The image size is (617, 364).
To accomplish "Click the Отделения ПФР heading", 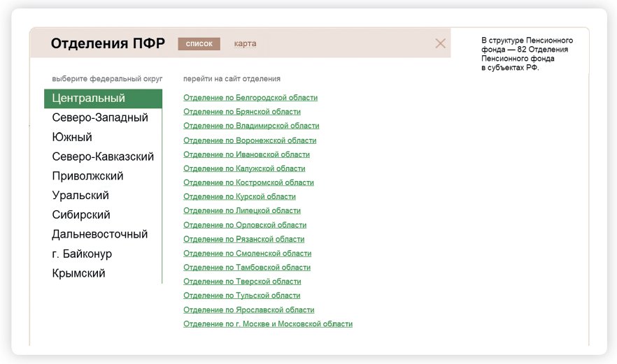I will click(108, 43).
